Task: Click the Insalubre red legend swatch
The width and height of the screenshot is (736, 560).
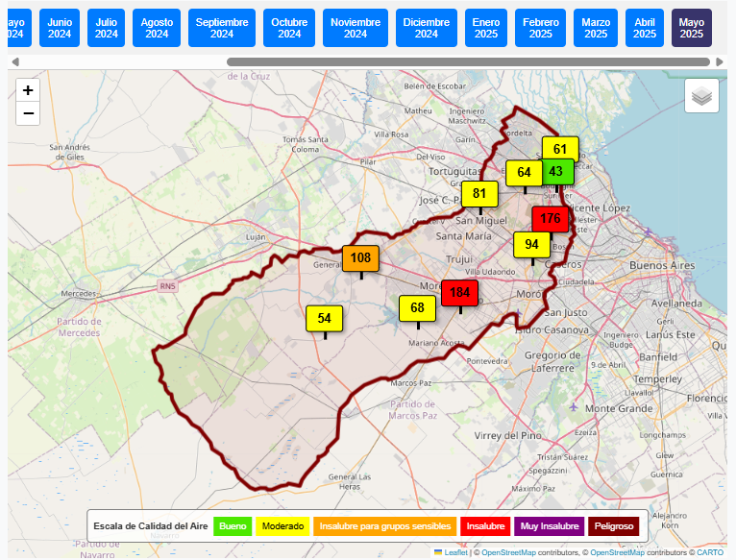Action: click(485, 526)
